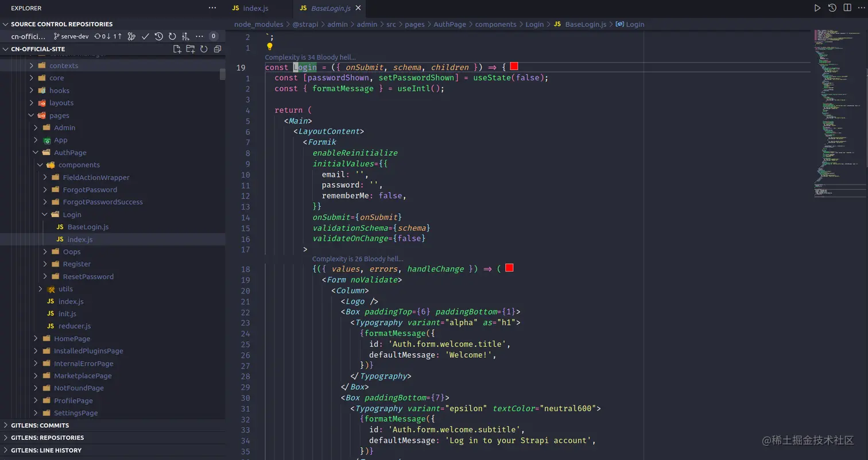
Task: Click the 'Complexity is 34 Bloody hell...' code lens
Action: pos(310,57)
